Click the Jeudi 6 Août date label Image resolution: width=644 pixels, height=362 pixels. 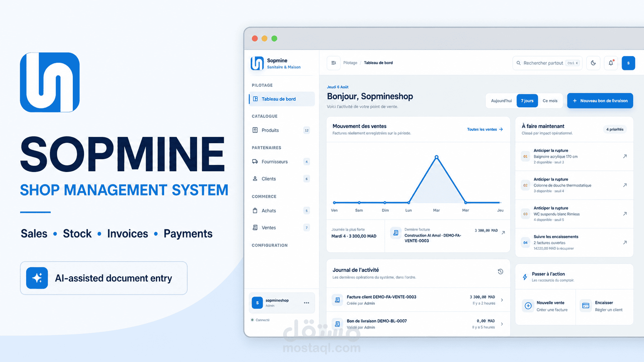[x=338, y=87]
